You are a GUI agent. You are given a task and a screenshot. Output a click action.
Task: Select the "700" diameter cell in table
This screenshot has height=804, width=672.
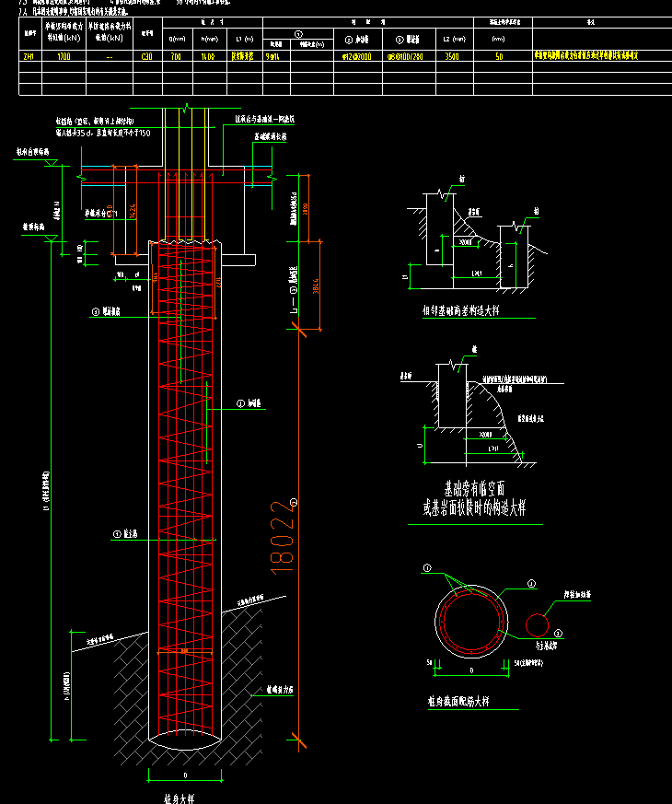[176, 56]
